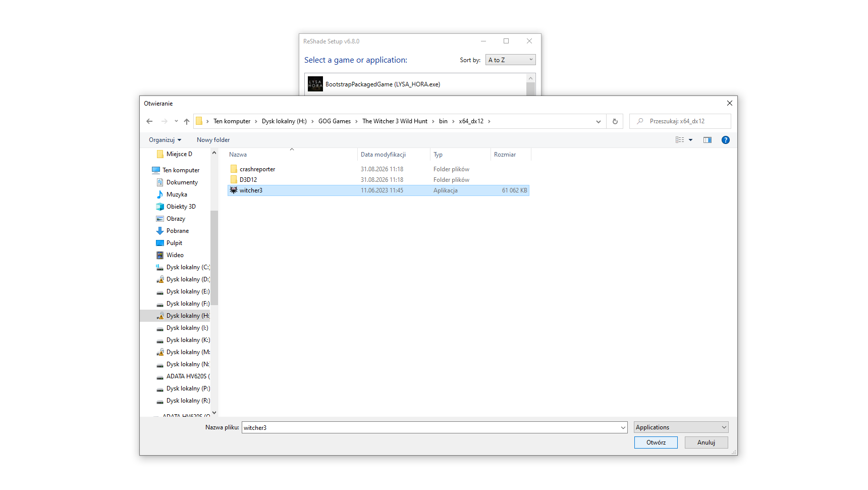Viewport: 868px width, 490px height.
Task: Sort files by the Typ column header
Action: tap(460, 155)
